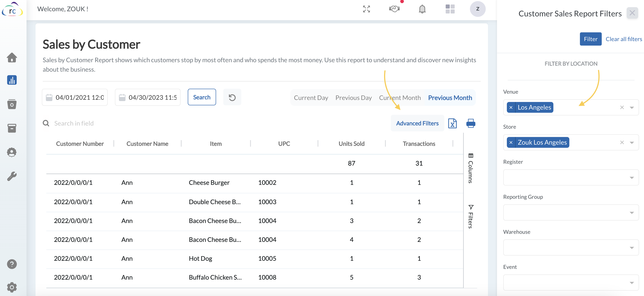
Task: Select the Previous Day tab
Action: pyautogui.click(x=353, y=98)
